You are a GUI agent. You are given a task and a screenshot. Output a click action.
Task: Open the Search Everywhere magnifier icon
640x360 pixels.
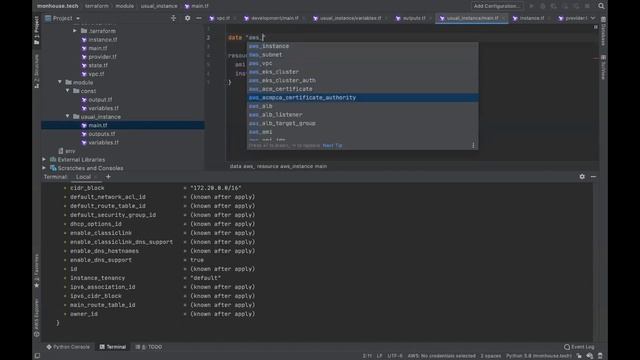tap(601, 6)
